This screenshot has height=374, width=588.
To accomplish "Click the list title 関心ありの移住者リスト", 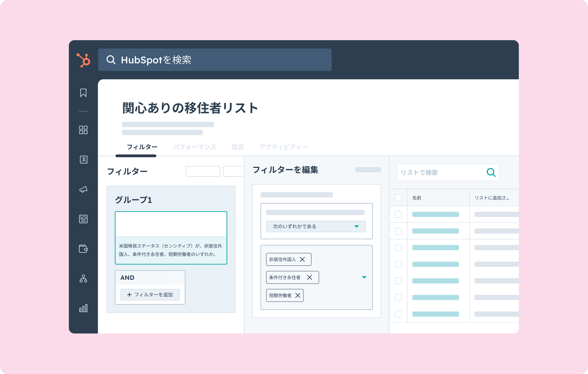I will pos(190,108).
